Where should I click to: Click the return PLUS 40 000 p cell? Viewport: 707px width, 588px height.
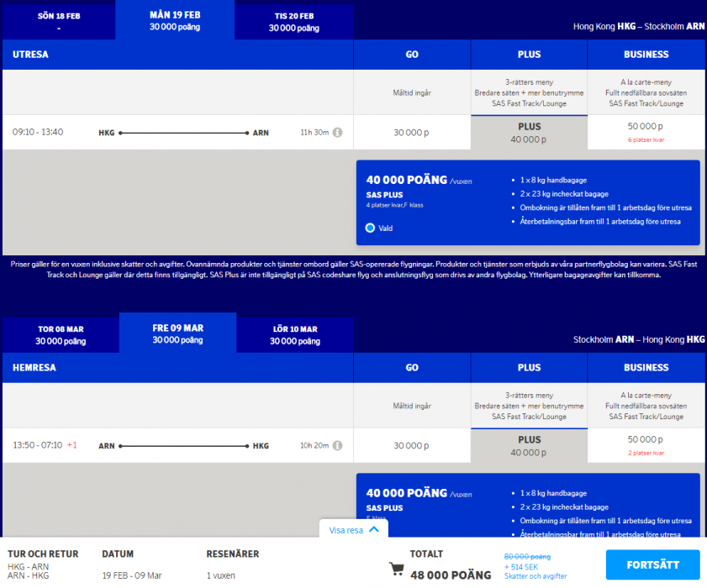(529, 446)
